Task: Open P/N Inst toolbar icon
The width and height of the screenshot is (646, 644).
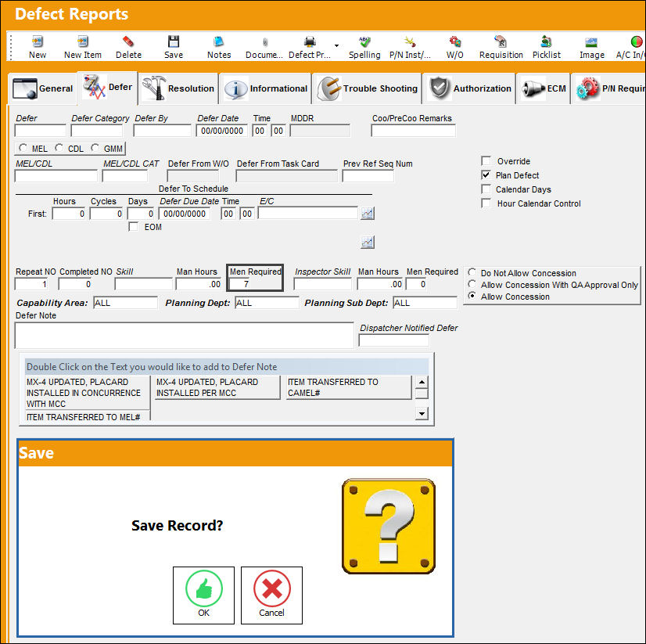Action: (x=410, y=41)
